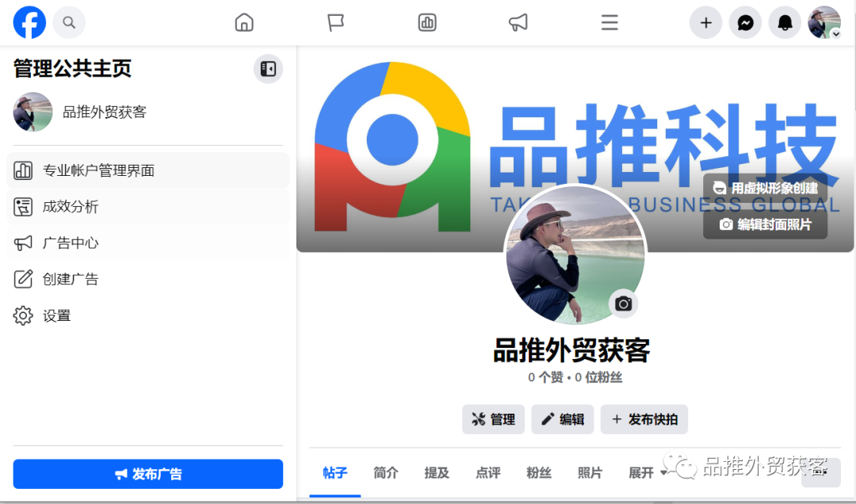The height and width of the screenshot is (504, 856).
Task: Click the round profile picture
Action: pos(575,254)
